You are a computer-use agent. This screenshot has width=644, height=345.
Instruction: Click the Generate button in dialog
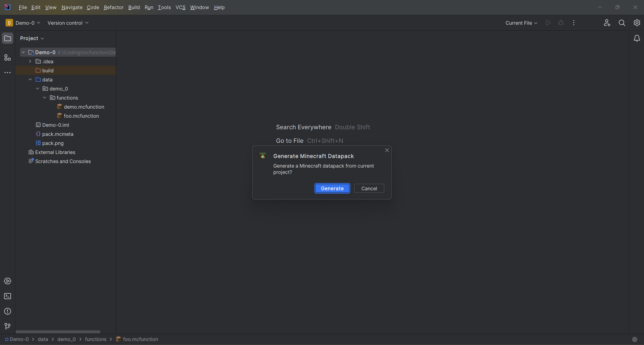click(x=332, y=188)
